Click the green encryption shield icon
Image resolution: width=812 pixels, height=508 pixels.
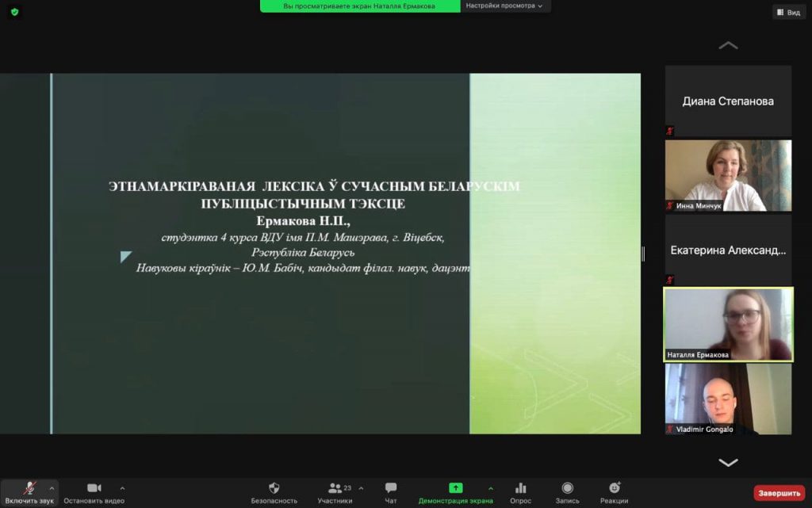coord(14,12)
